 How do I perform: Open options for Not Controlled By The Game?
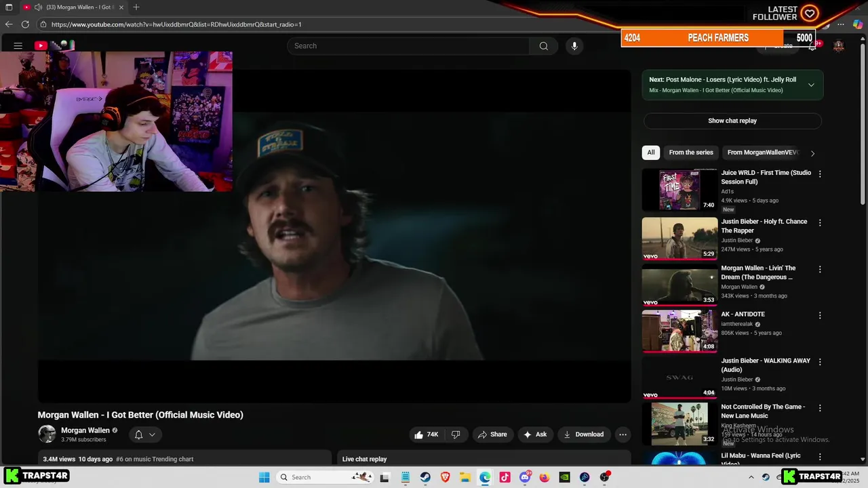coord(820,409)
